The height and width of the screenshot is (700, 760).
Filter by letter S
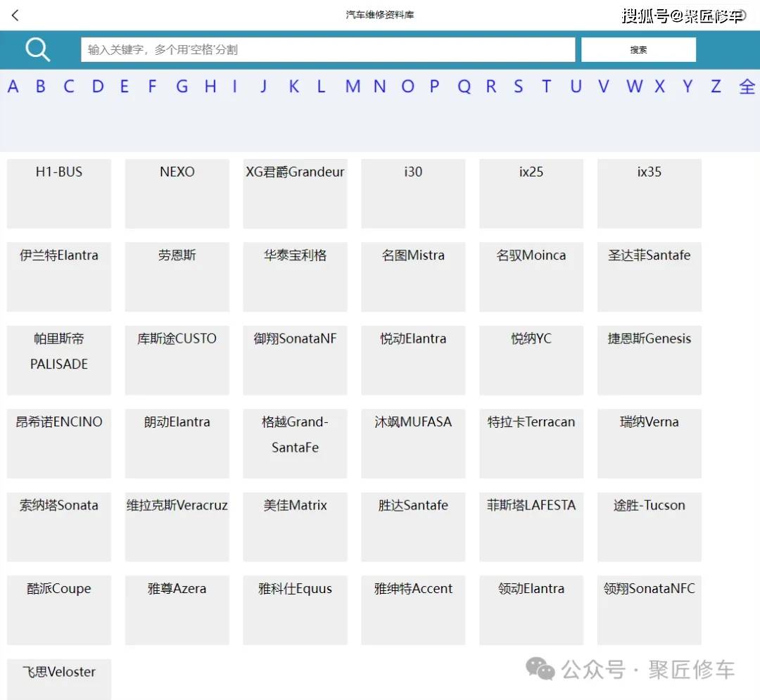point(519,87)
